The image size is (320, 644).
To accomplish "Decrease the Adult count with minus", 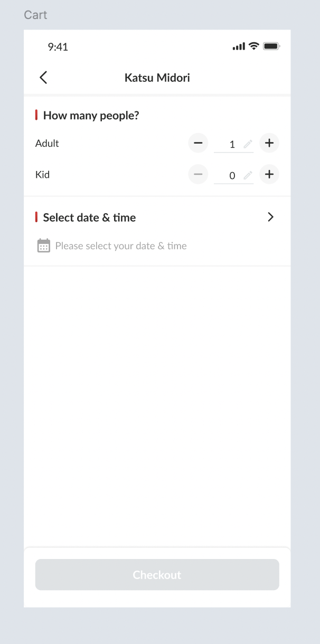I will pyautogui.click(x=198, y=143).
